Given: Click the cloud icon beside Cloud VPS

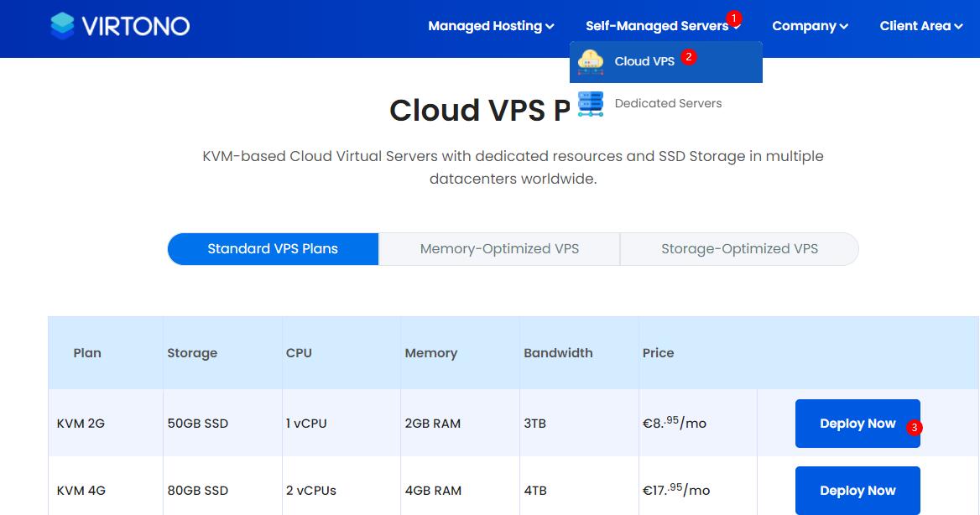Looking at the screenshot, I should coord(591,61).
